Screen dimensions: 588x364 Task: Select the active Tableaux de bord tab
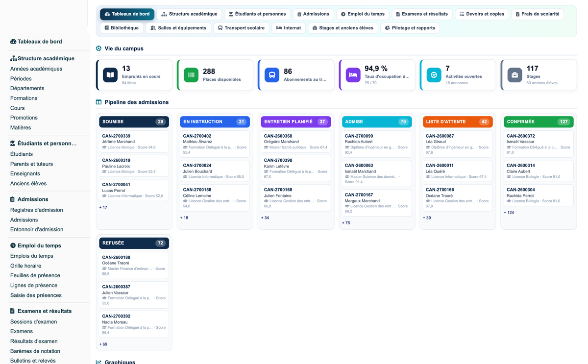[127, 14]
